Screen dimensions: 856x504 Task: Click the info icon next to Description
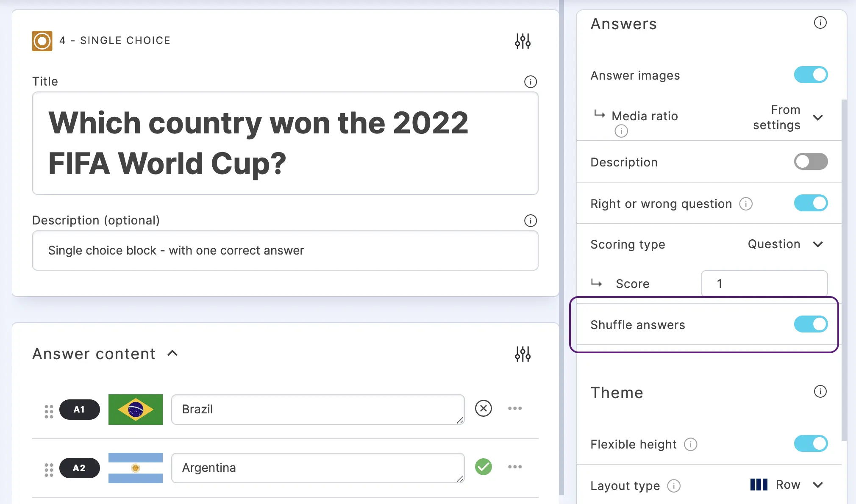coord(530,220)
